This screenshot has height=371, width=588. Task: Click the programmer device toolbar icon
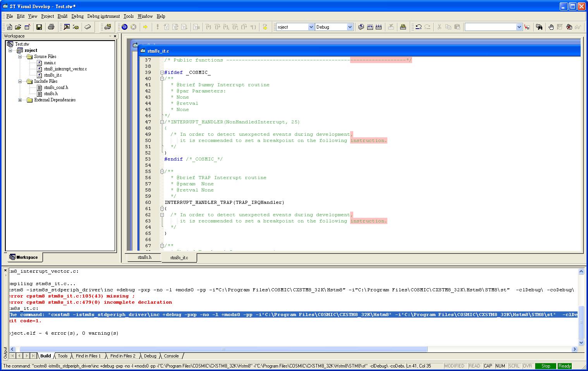(x=107, y=27)
